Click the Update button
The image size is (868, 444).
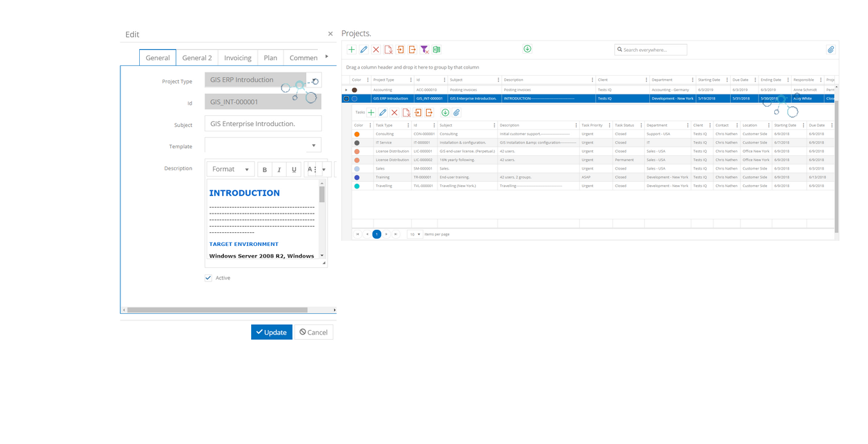click(x=272, y=332)
